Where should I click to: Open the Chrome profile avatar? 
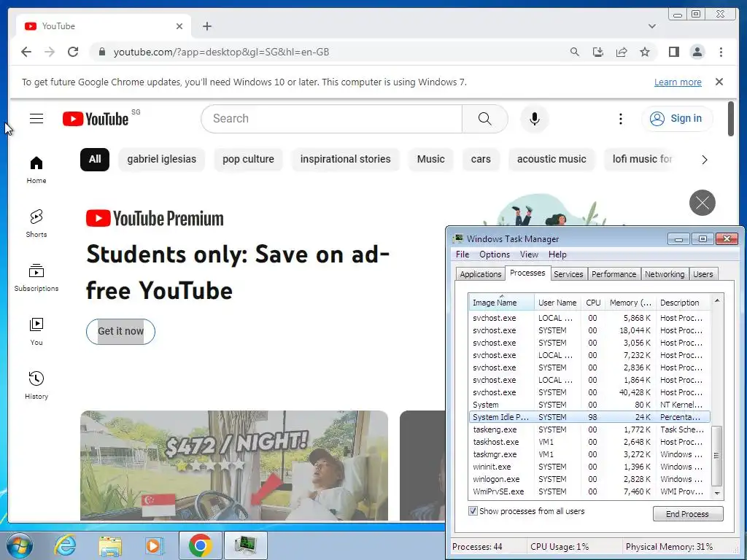(697, 52)
